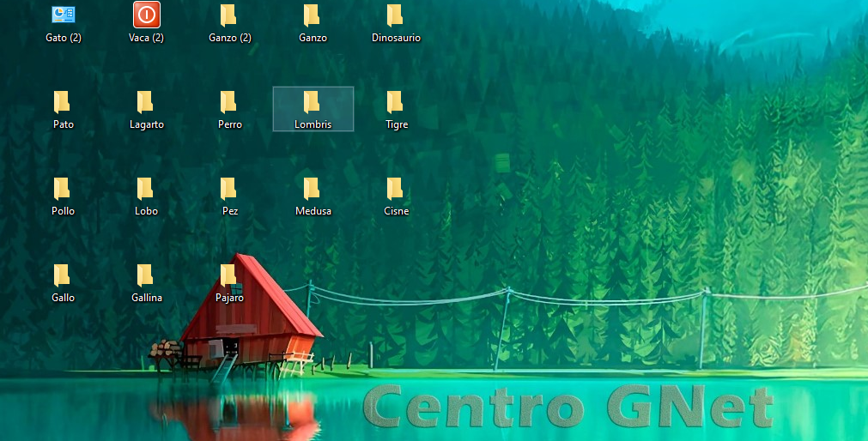This screenshot has width=868, height=441.
Task: Click the Ganzo folder icon
Action: point(311,15)
